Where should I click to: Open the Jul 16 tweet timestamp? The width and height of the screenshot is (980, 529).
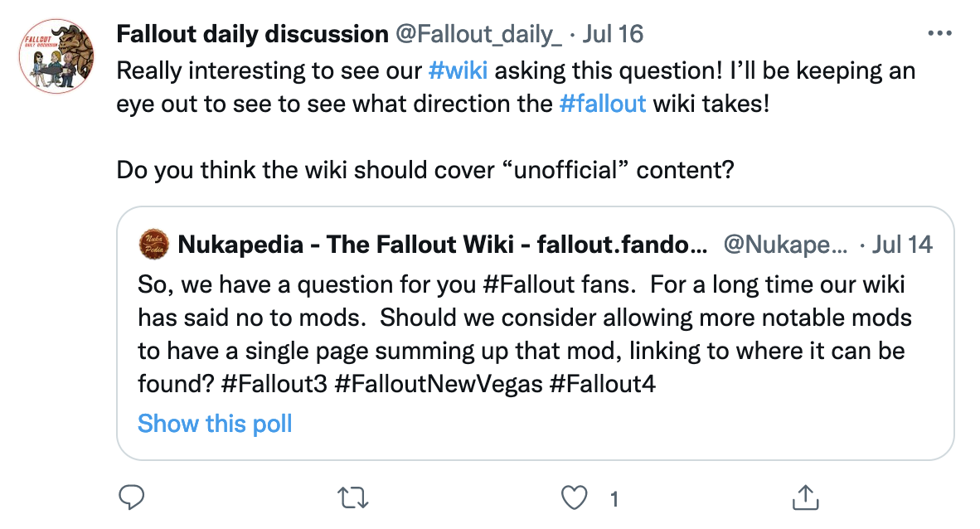614,35
